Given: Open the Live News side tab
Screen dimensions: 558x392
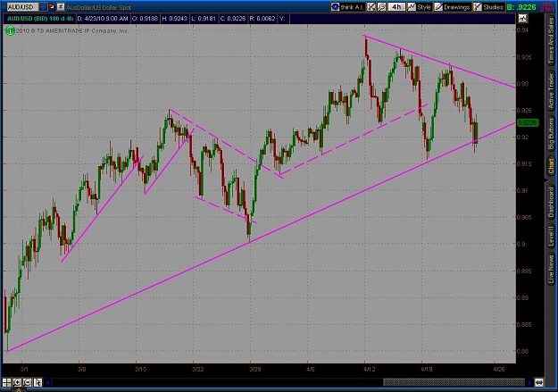Looking at the screenshot, I should point(551,267).
